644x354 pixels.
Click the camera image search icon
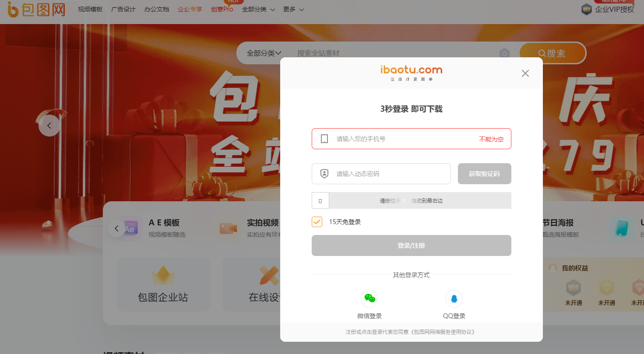[505, 53]
